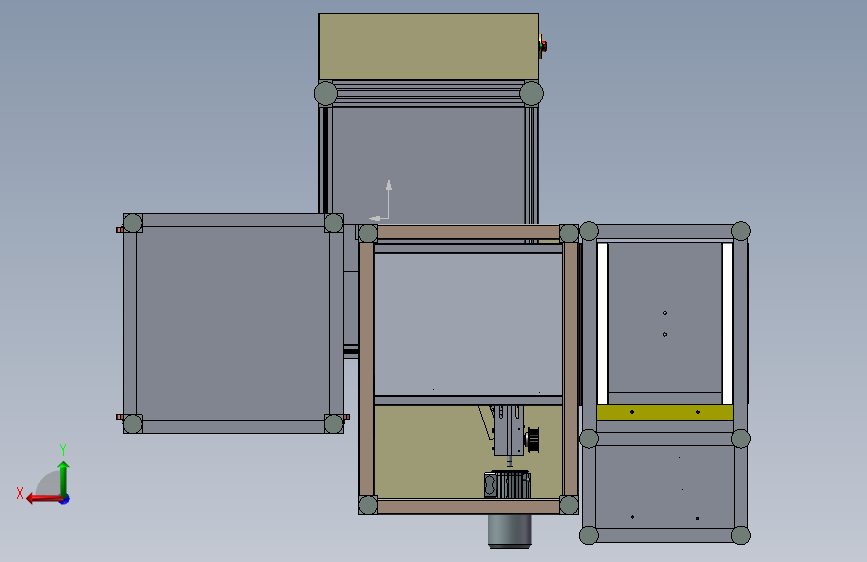Select the finned housing in the olive compartment

tap(507, 485)
